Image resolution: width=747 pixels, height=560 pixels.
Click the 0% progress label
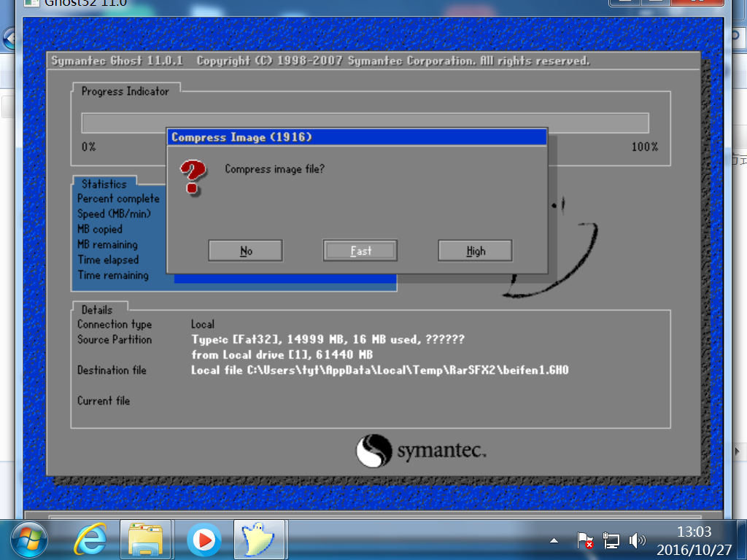pyautogui.click(x=88, y=147)
